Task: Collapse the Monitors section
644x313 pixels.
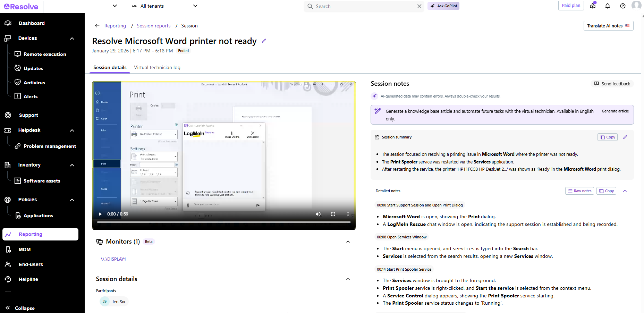Action: pos(348,242)
